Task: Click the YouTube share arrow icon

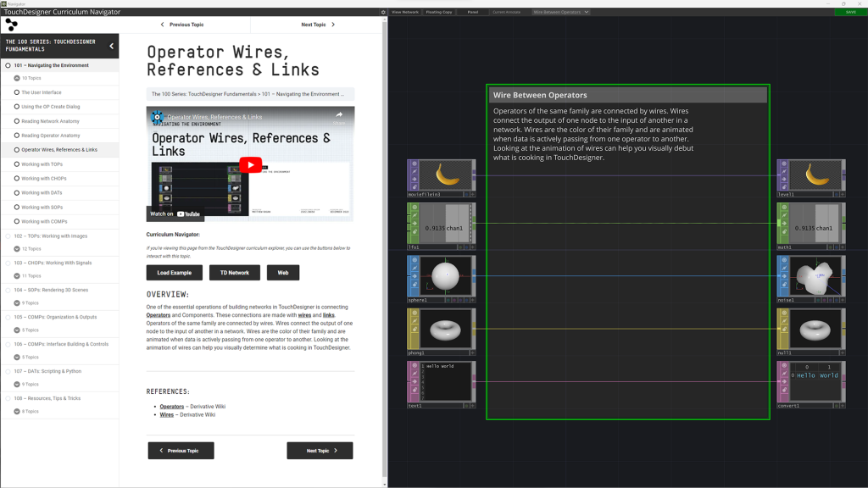Action: coord(339,115)
